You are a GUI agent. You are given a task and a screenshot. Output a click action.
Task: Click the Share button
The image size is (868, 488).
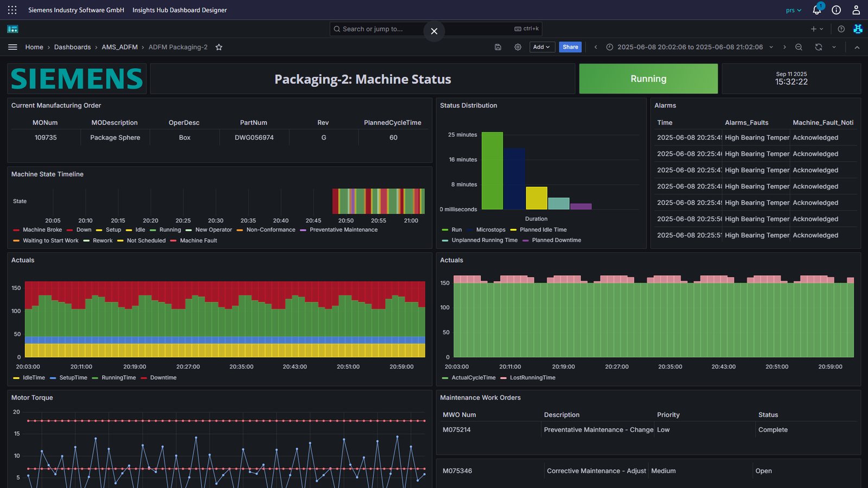tap(570, 47)
